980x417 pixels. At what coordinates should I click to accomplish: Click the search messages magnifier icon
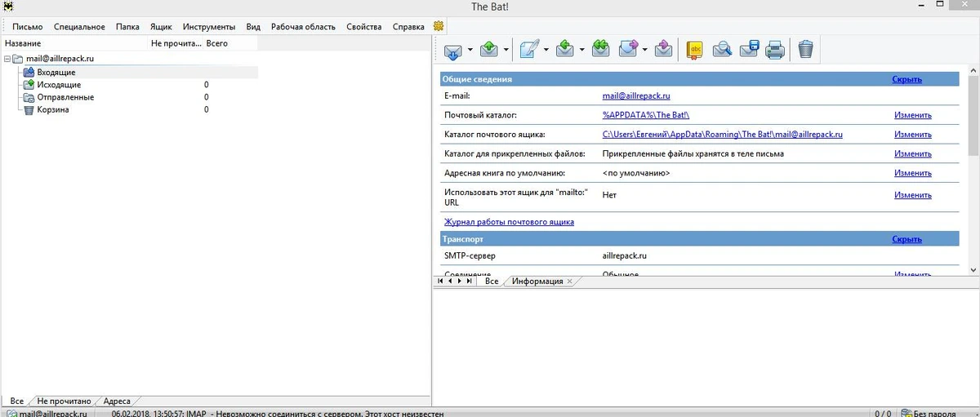721,50
